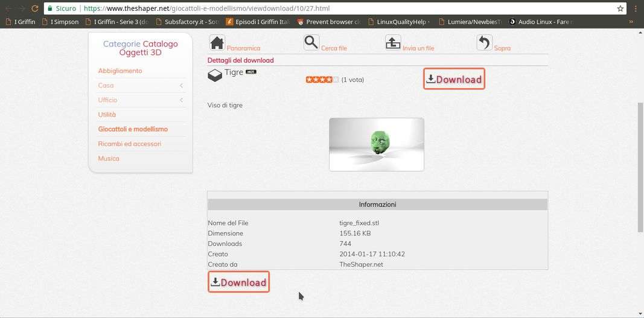Click the star rating bar
Screen dimensions: 644x318
[322, 80]
